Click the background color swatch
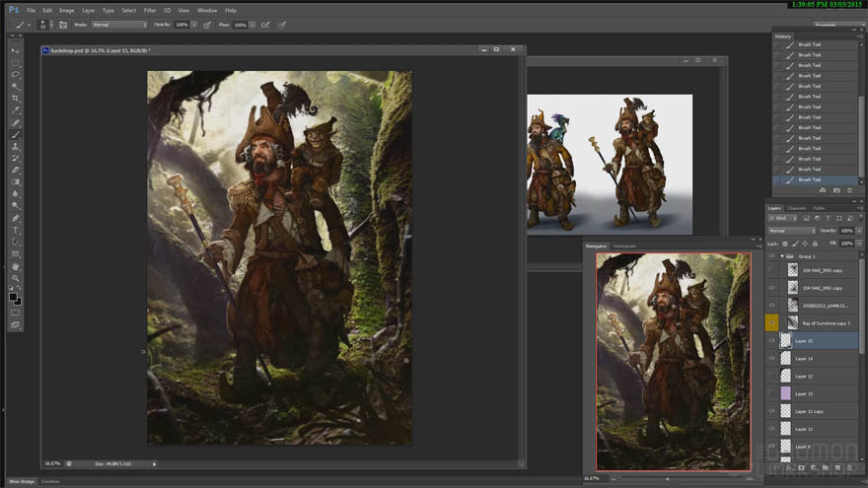Screen dimensions: 868x488 [19, 302]
